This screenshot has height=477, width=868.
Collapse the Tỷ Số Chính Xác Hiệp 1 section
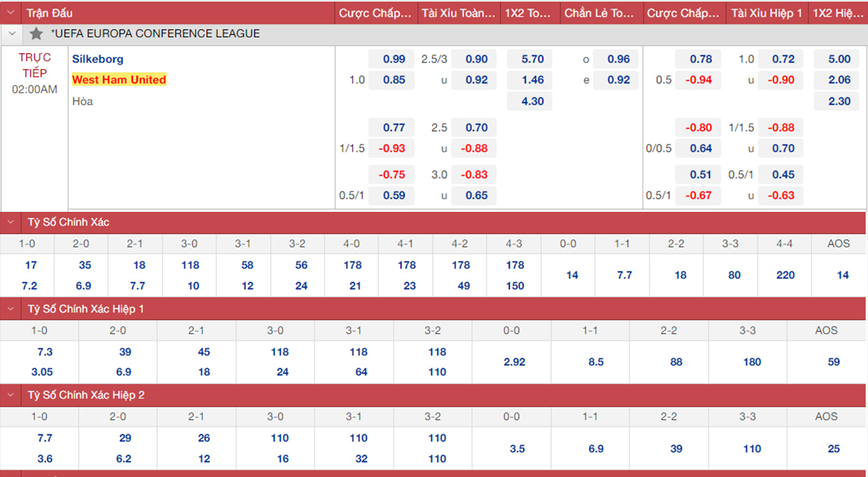point(11,309)
